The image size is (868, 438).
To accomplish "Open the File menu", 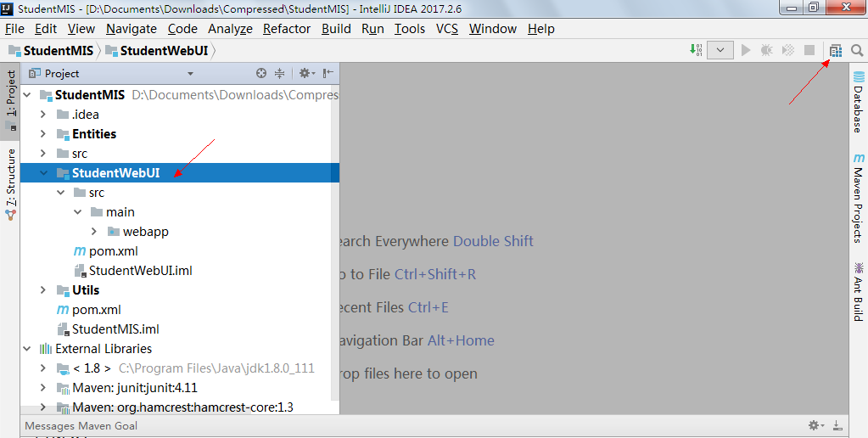I will click(14, 29).
